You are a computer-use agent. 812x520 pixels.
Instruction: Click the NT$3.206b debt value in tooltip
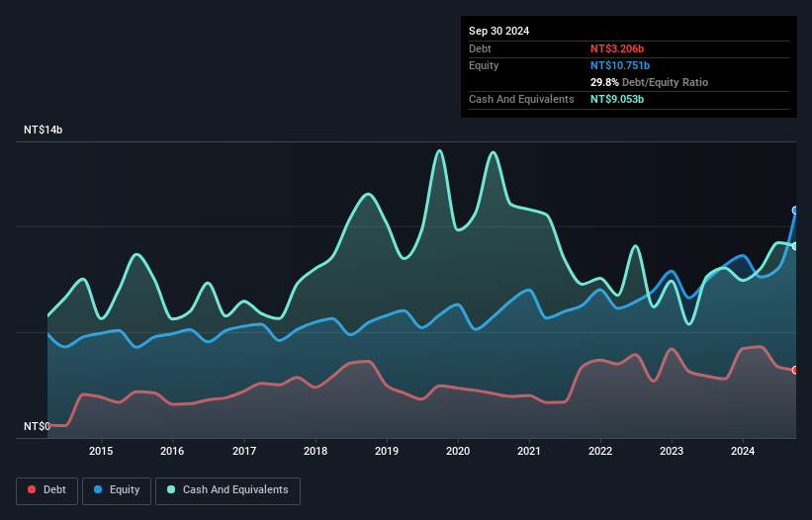(617, 48)
